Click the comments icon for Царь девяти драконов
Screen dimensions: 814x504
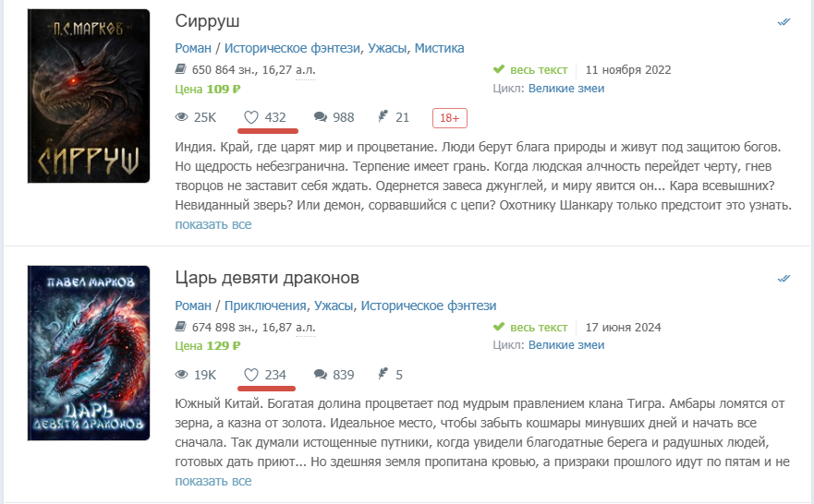click(321, 375)
